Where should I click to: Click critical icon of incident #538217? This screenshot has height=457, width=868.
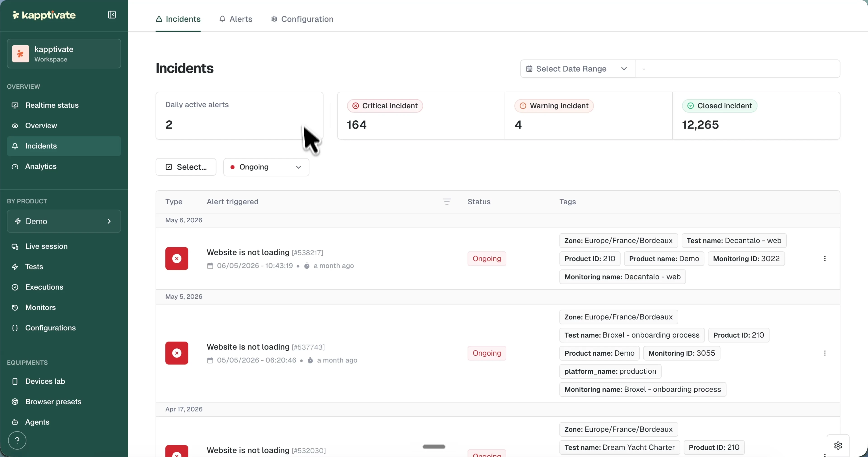coord(177,259)
